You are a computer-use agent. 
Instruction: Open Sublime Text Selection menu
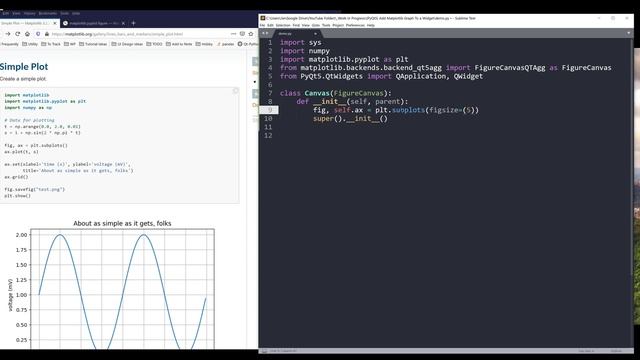coord(283,25)
